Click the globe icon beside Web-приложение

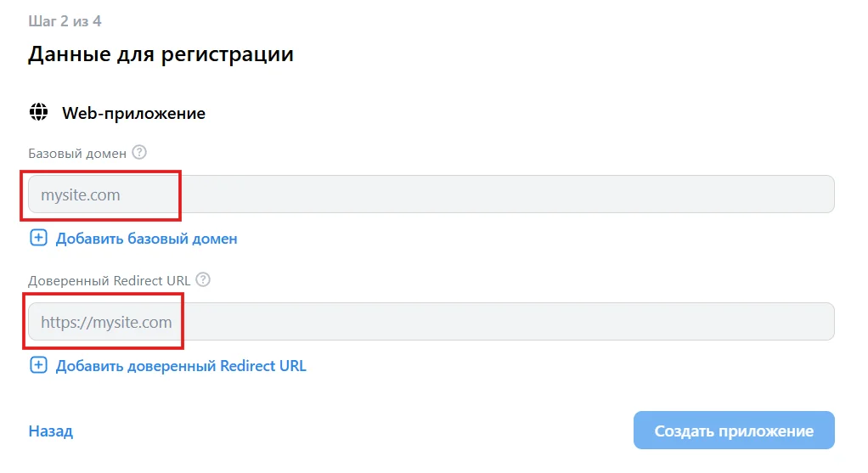38,113
